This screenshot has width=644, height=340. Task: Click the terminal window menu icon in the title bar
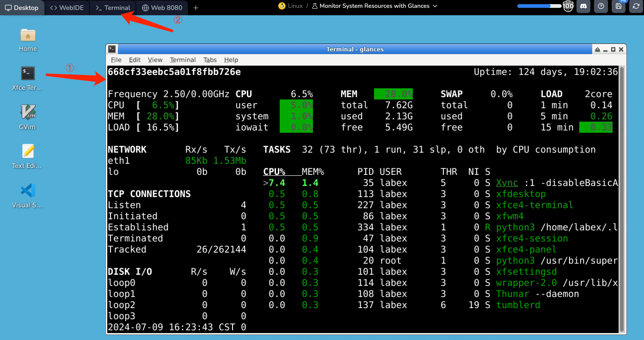click(112, 49)
